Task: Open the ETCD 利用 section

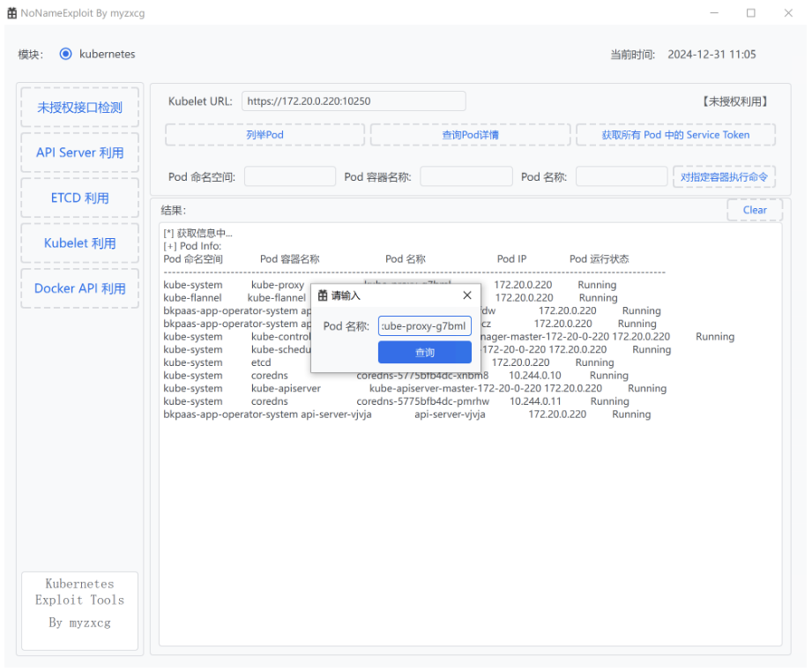Action: pos(79,198)
